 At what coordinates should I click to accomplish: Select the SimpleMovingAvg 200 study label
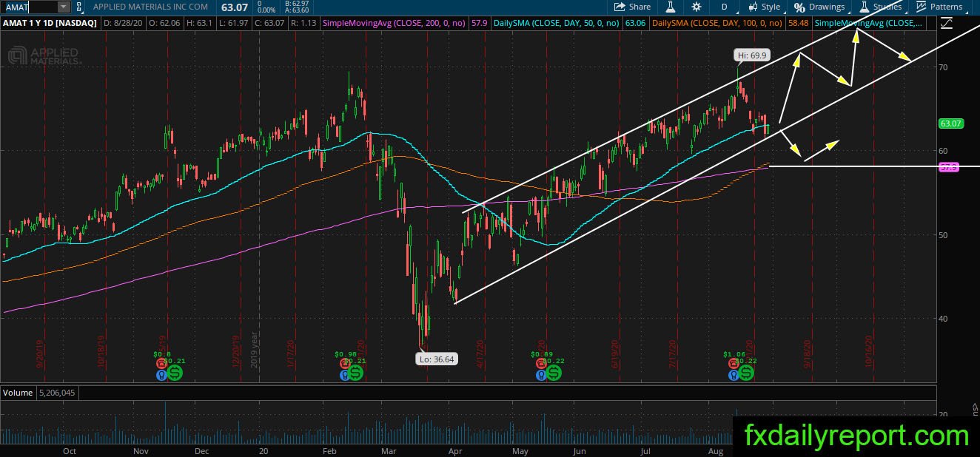click(394, 23)
